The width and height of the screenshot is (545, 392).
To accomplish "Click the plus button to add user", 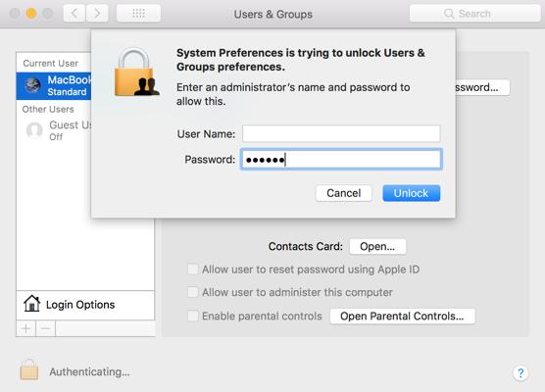I will 26,328.
